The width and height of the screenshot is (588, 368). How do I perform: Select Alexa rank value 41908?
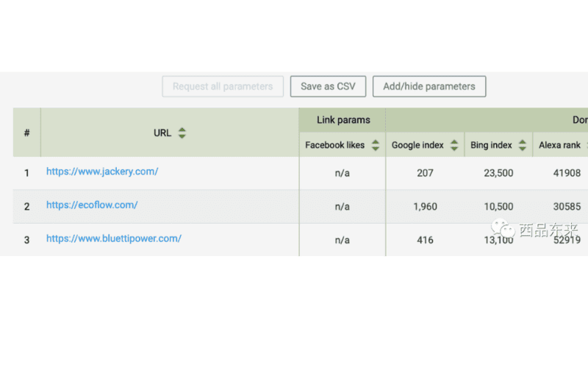pos(567,173)
